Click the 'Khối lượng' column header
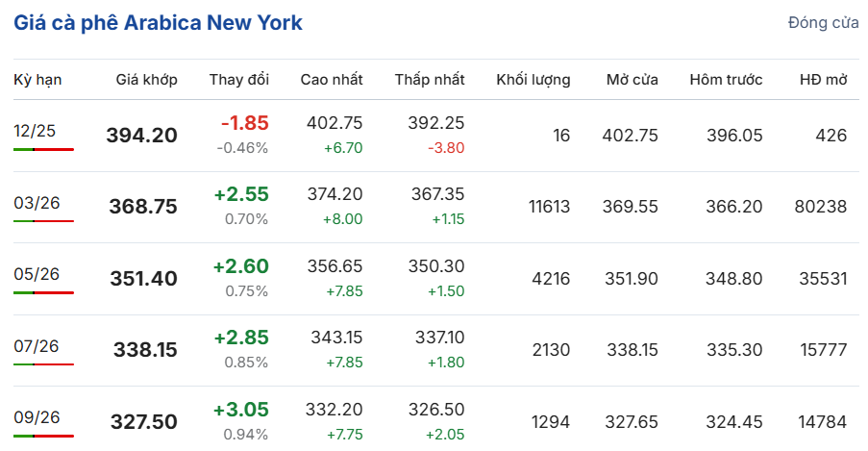This screenshot has height=451, width=868. click(533, 80)
